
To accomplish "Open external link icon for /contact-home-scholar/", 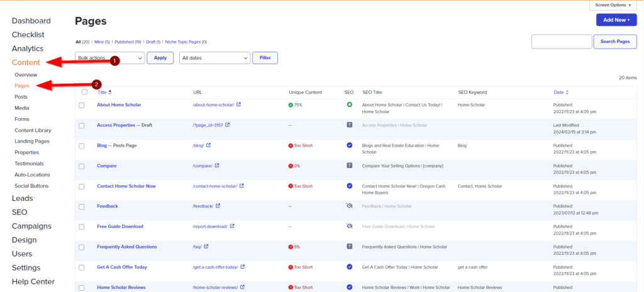I will 242,186.
